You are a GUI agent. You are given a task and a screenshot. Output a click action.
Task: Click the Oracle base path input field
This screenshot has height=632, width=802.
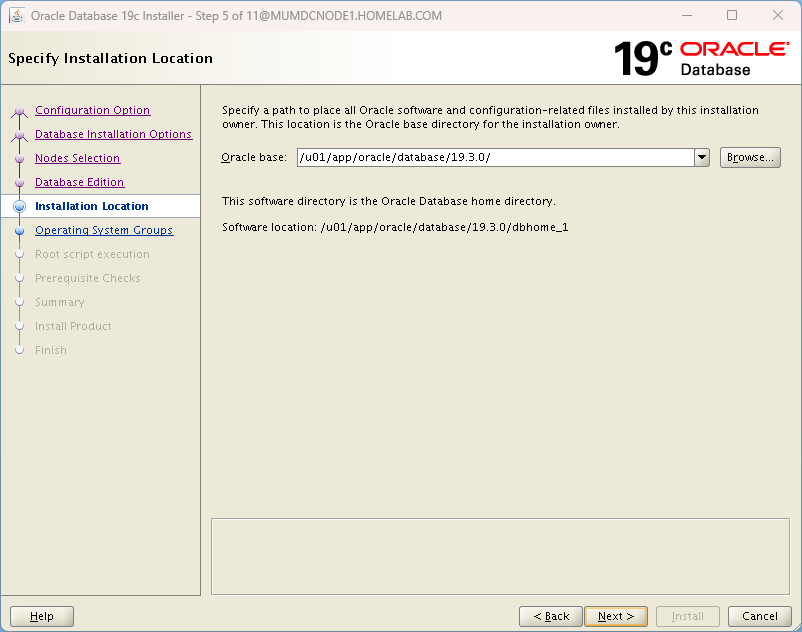click(x=494, y=158)
